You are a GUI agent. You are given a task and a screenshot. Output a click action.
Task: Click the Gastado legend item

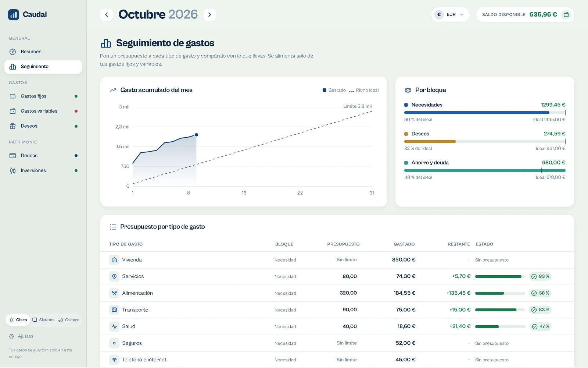point(334,90)
